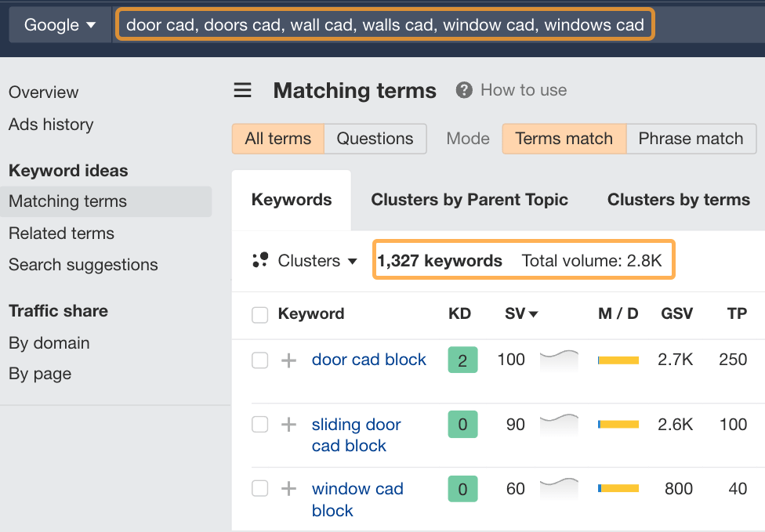
Task: Select all keywords with the header checkbox
Action: [259, 313]
